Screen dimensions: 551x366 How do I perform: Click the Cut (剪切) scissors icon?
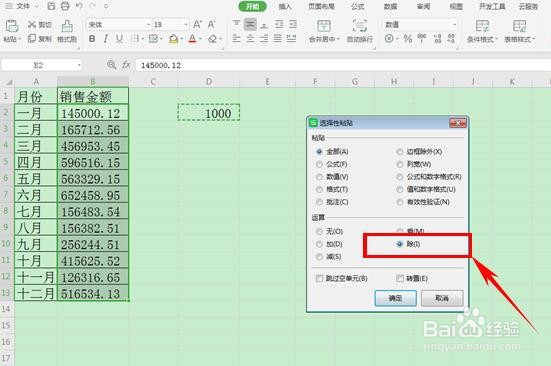tap(32, 24)
